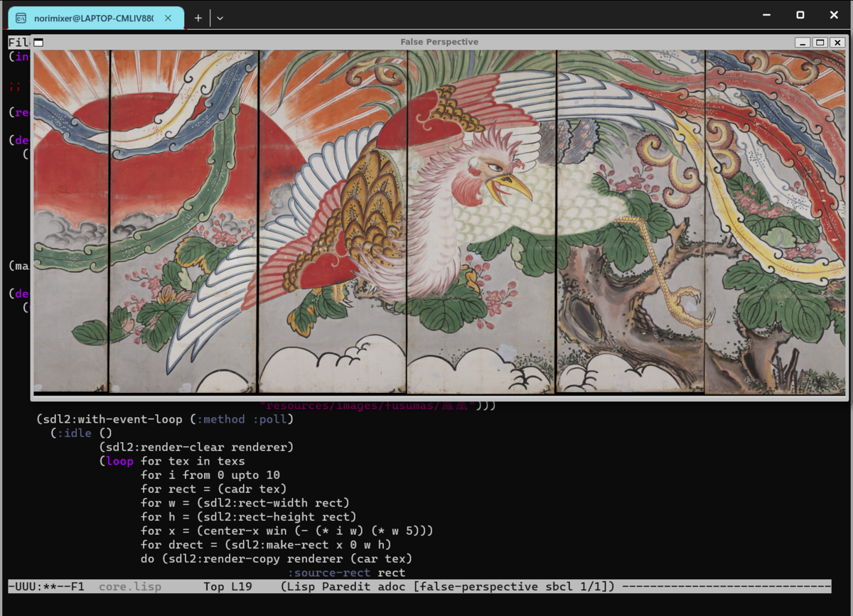Select the norimixer@LAPTOP terminal tab

(96, 18)
